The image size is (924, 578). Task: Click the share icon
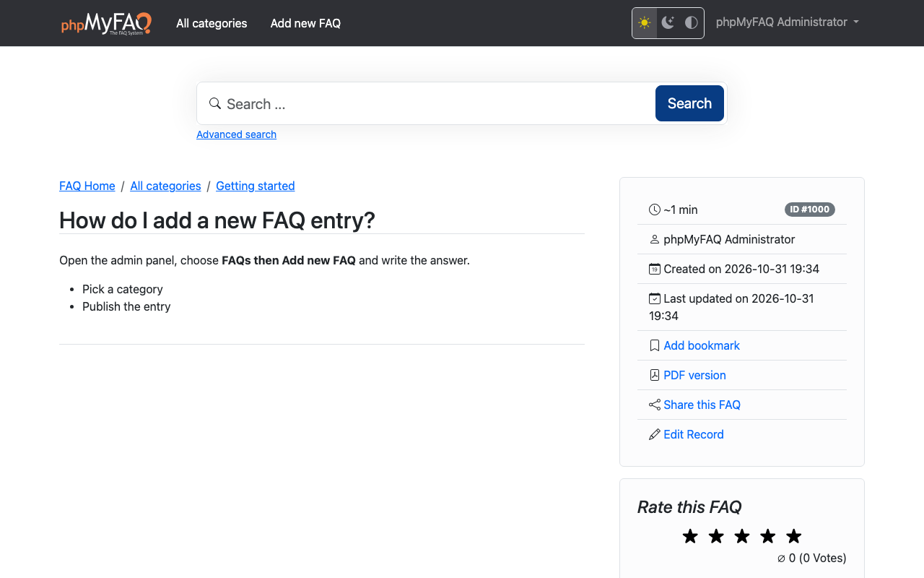point(655,405)
